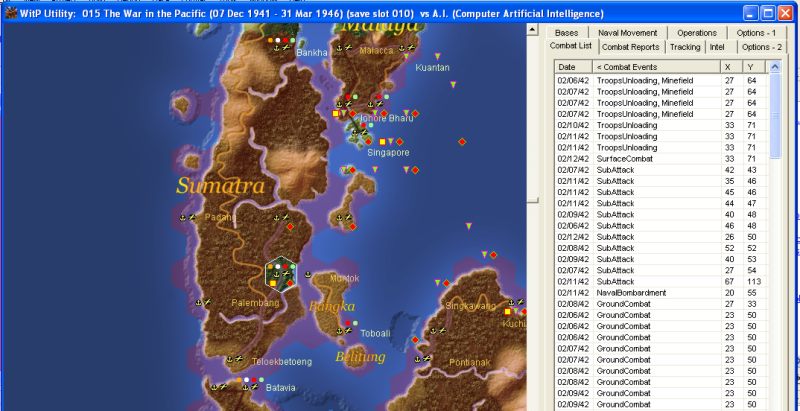
Task: Click the anchor icon directly left of Batavia
Action: 245,387
